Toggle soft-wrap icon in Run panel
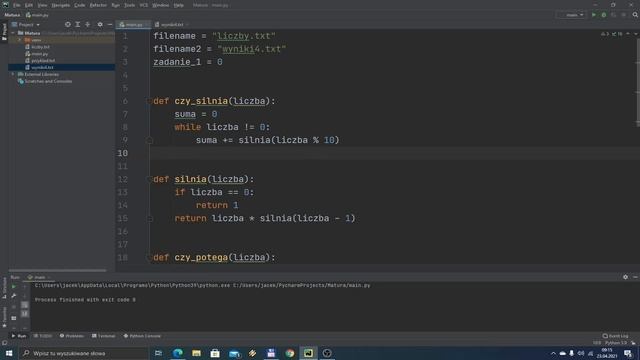 24,305
